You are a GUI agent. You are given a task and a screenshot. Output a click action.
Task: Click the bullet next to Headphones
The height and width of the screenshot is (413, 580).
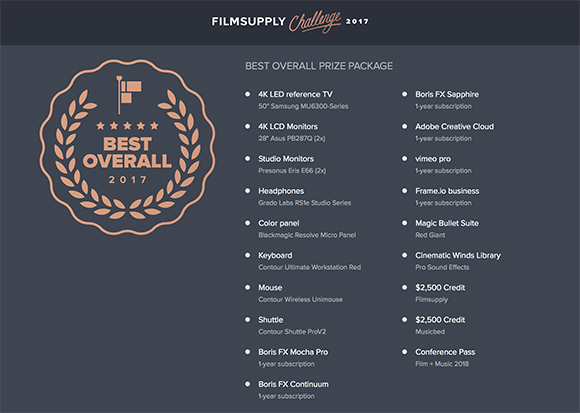[x=247, y=191]
